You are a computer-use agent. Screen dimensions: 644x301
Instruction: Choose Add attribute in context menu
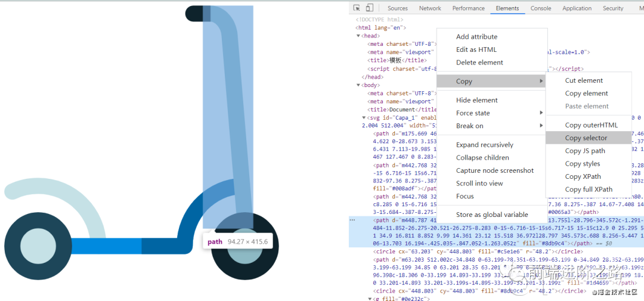click(476, 36)
